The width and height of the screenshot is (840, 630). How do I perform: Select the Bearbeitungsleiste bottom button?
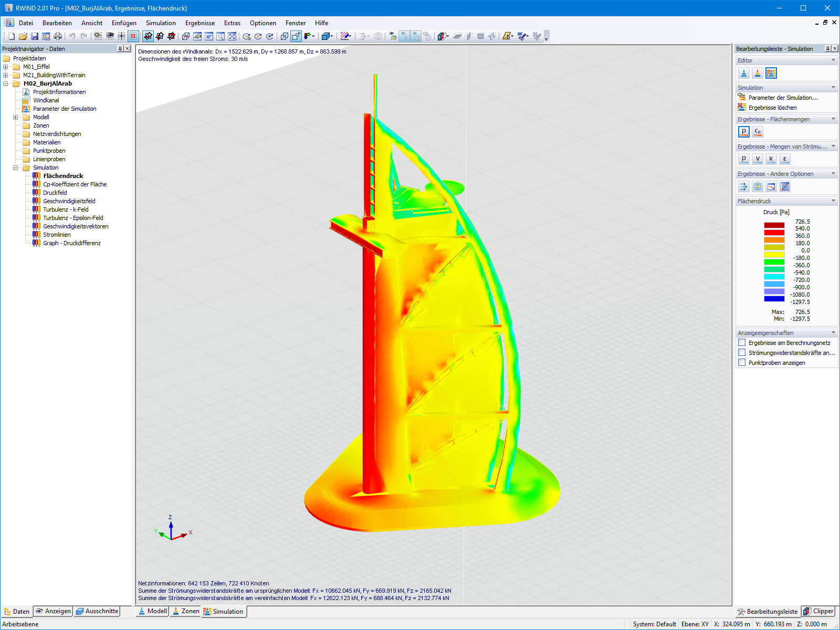pos(768,611)
